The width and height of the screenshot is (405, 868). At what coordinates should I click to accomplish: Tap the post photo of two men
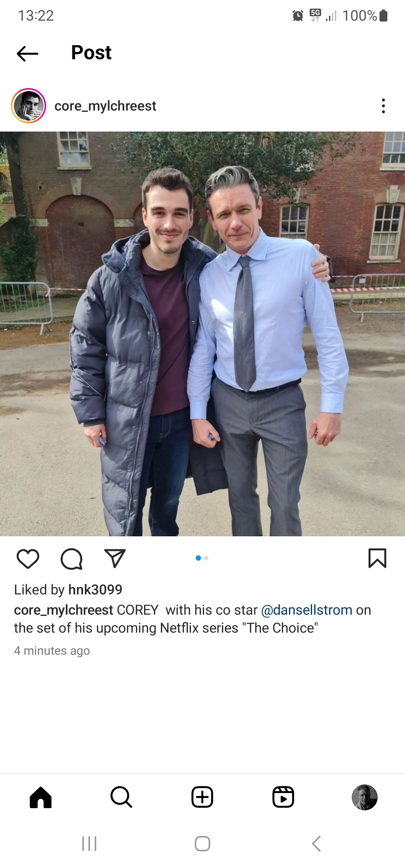click(202, 334)
